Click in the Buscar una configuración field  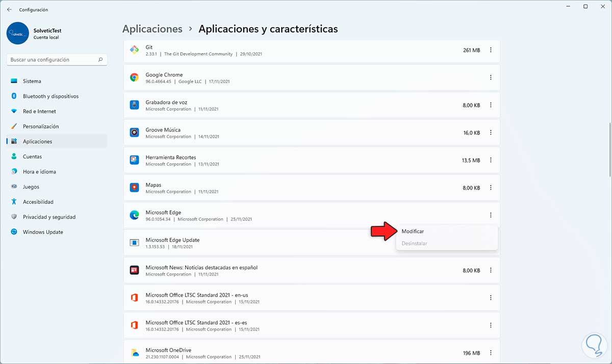[57, 60]
